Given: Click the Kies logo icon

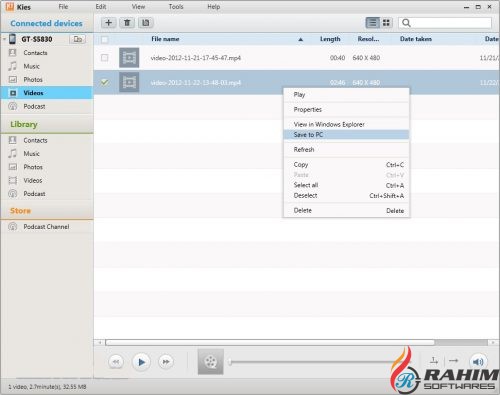Looking at the screenshot, I should click(x=10, y=7).
